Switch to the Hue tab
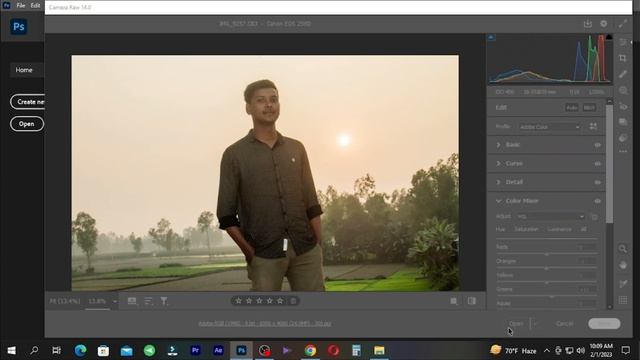Screen dimensions: 640x360 point(500,229)
